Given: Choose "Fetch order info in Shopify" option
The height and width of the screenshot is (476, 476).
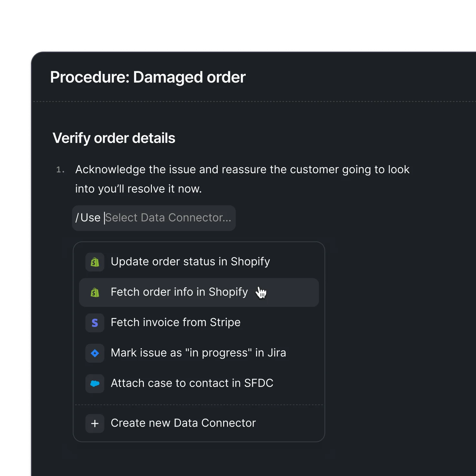Looking at the screenshot, I should point(179,292).
